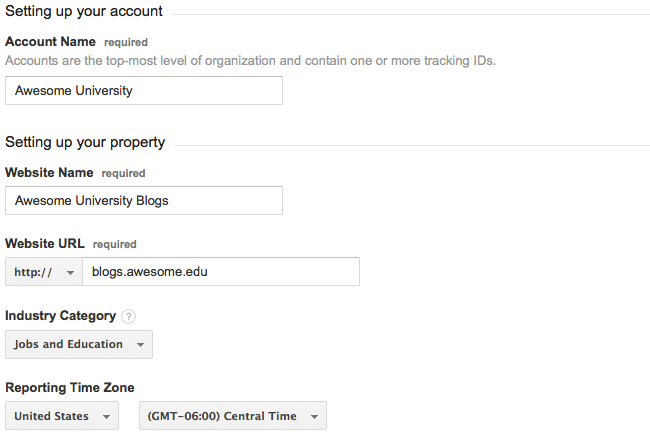Click the Reporting Time Zone label
This screenshot has height=436, width=650.
coord(70,388)
